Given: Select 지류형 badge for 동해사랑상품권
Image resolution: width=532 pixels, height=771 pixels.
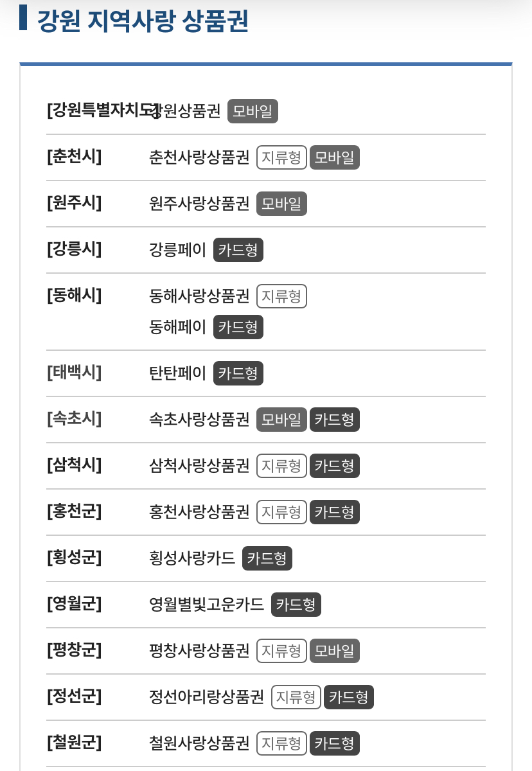Looking at the screenshot, I should [x=281, y=296].
